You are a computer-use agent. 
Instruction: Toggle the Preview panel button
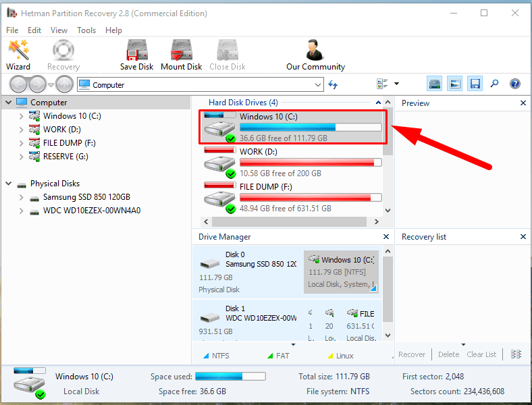tap(454, 84)
